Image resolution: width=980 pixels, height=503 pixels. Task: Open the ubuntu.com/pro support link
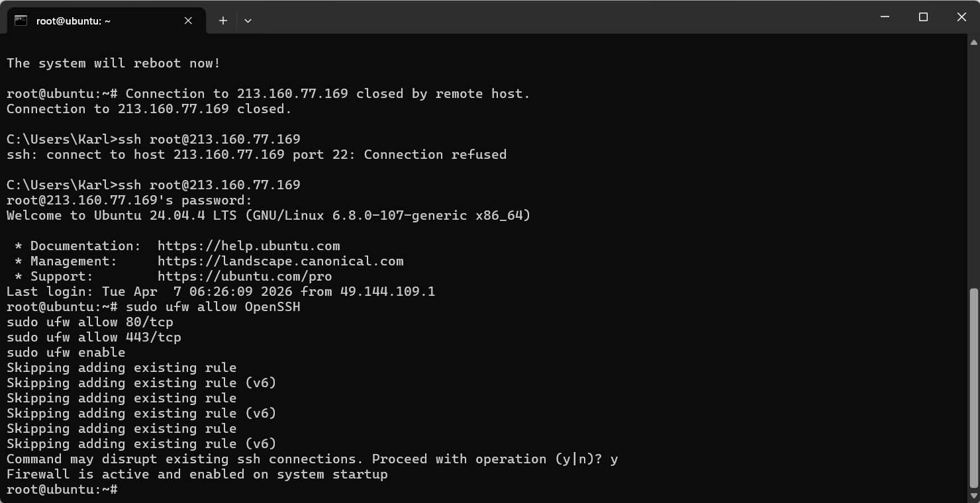click(x=244, y=277)
